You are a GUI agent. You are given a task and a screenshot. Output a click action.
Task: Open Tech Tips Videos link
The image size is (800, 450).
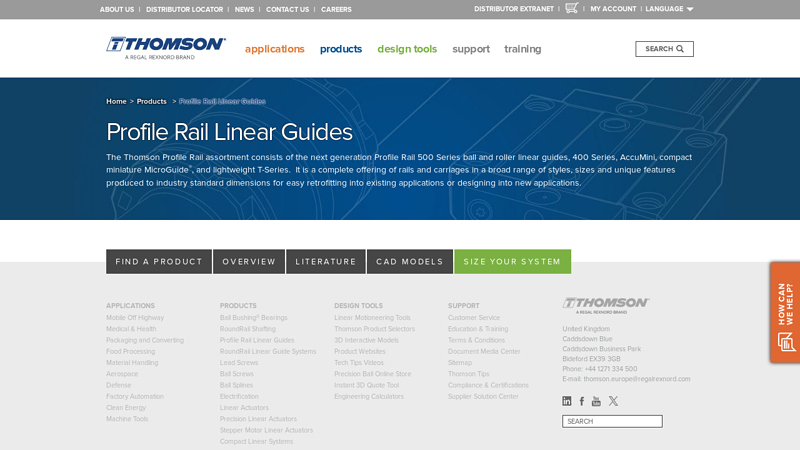(x=359, y=363)
